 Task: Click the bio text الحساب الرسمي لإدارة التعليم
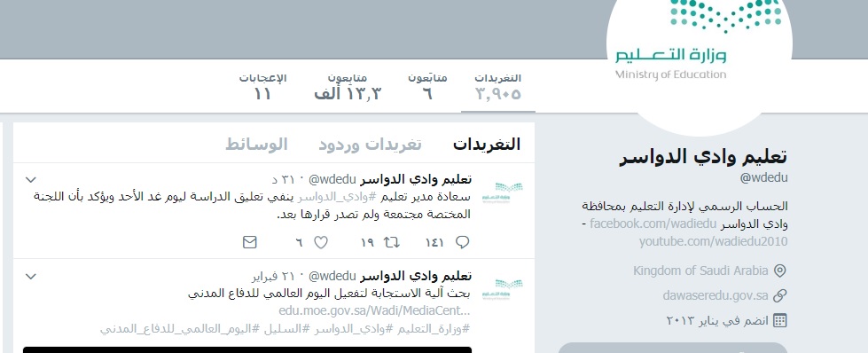[x=684, y=206]
